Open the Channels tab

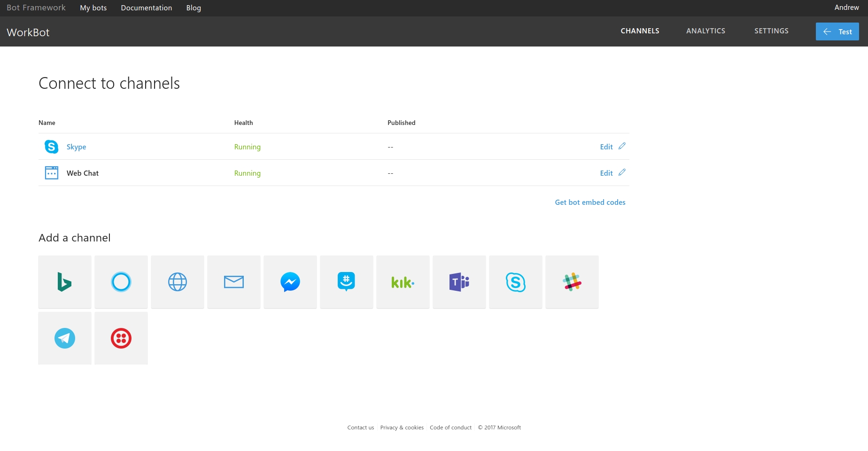[640, 31]
